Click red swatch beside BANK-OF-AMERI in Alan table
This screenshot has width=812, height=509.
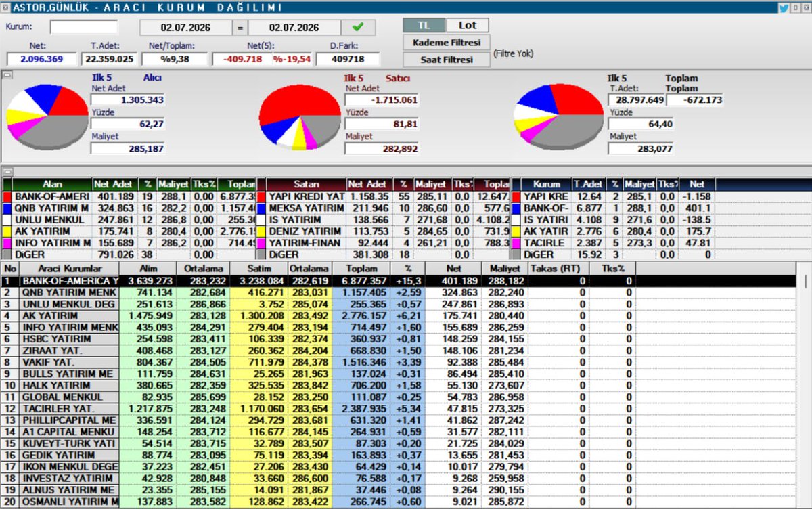click(x=7, y=196)
